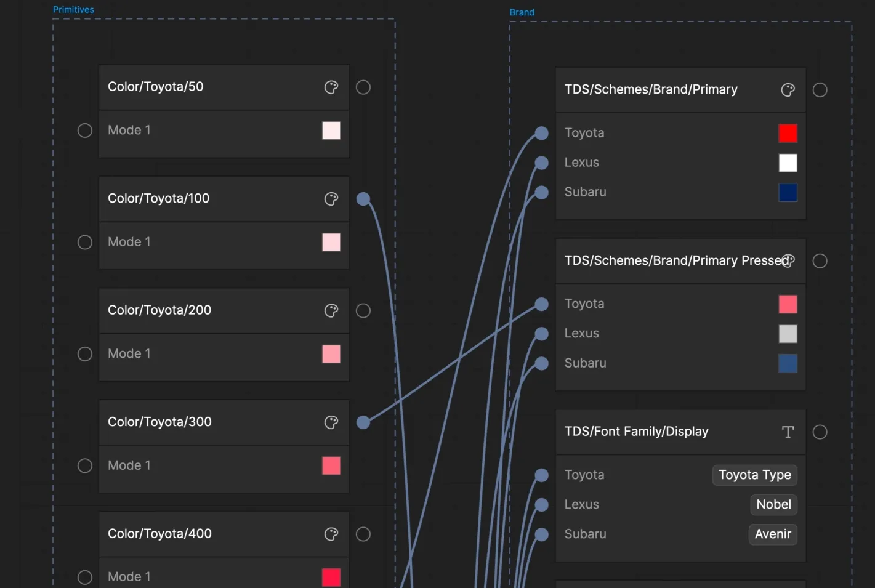Click the palette icon on TDS/Schemes/Brand/Primary
Screen dimensions: 875x588
click(x=788, y=90)
